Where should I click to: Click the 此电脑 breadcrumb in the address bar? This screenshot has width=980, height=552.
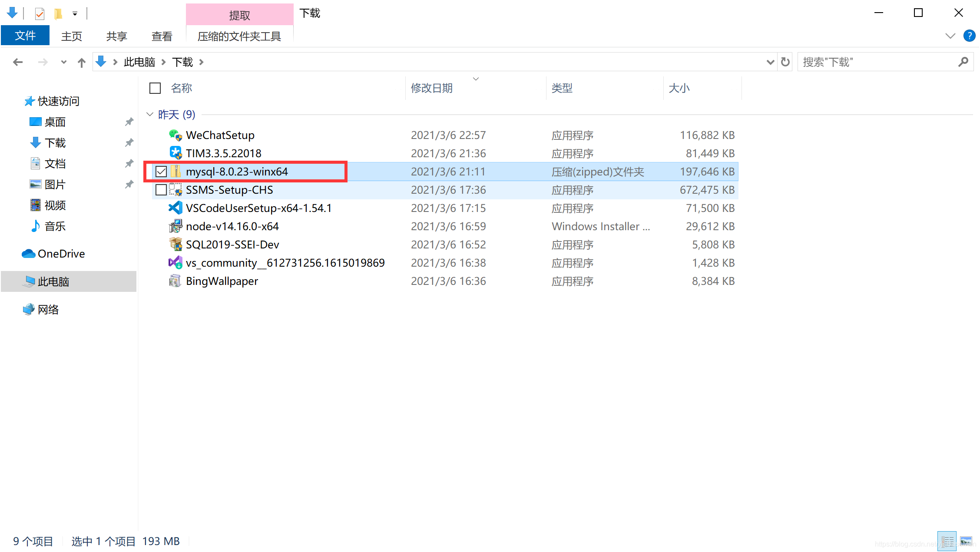139,62
